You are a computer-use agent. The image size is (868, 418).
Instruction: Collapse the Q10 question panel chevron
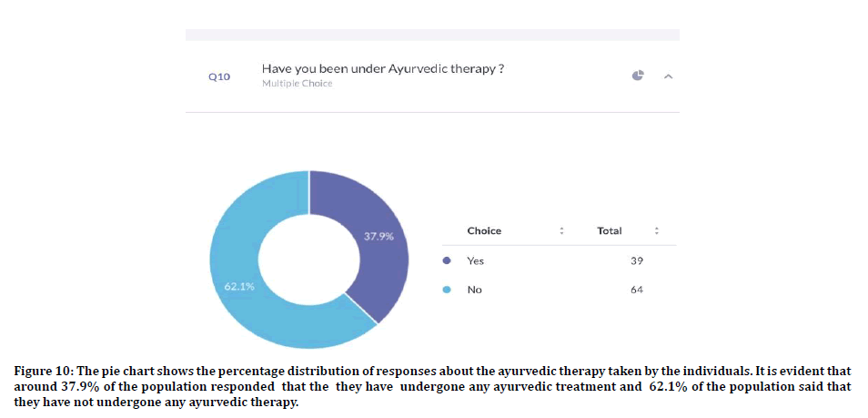(x=668, y=76)
